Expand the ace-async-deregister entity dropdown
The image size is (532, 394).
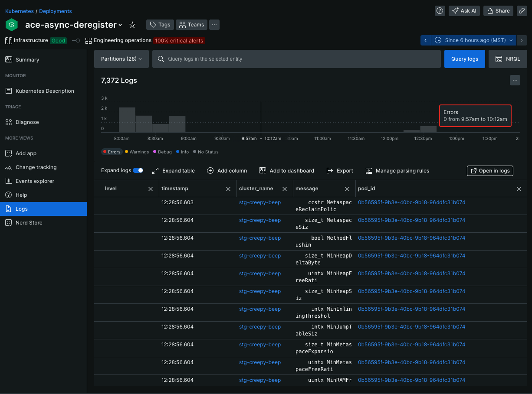[x=121, y=25]
